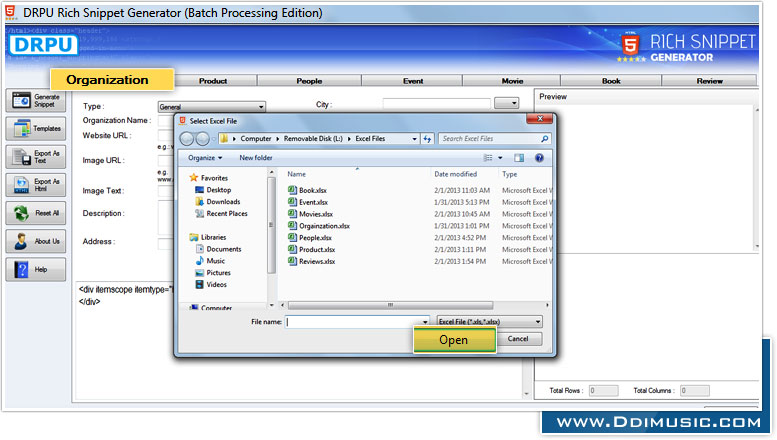Image resolution: width=777 pixels, height=440 pixels.
Task: Click the Generate Snippet sidebar button
Action: click(36, 101)
